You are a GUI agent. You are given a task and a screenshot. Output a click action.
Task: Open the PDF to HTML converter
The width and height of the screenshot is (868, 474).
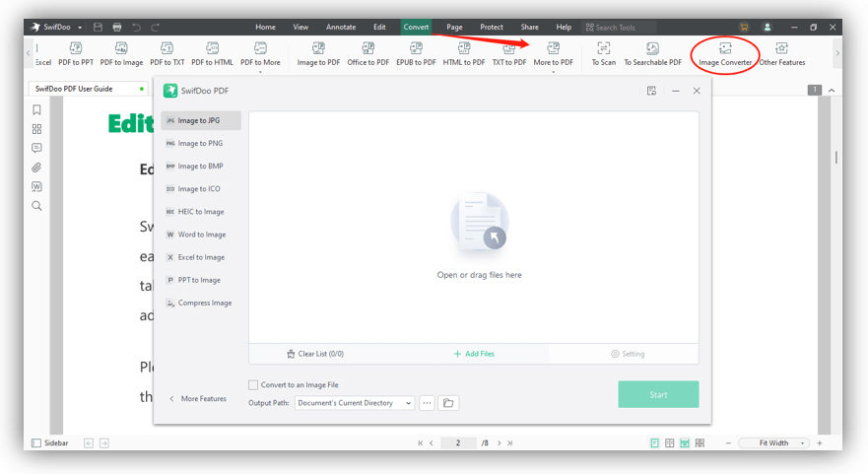click(212, 54)
